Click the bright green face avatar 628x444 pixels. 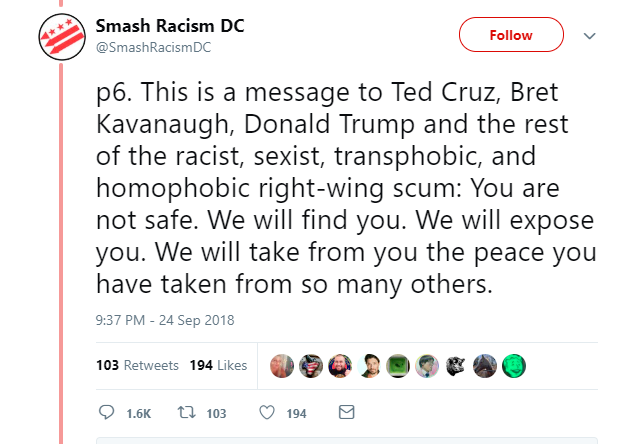514,366
